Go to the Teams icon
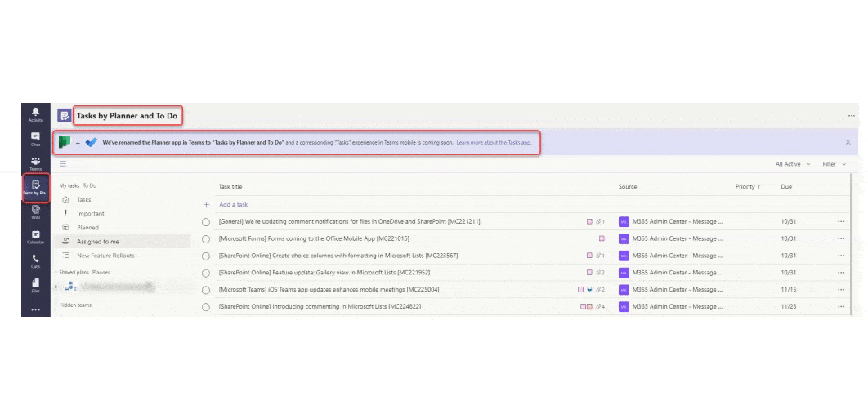This screenshot has height=405, width=868. point(35,163)
